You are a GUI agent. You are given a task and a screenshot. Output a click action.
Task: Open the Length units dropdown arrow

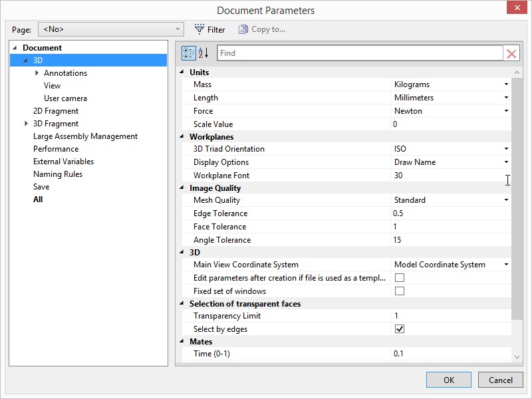coord(505,97)
